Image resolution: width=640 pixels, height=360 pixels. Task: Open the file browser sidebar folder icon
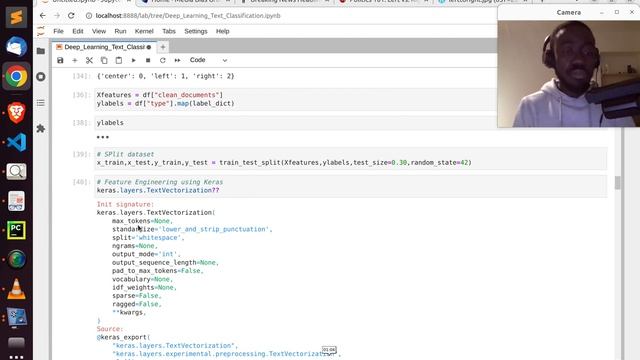pyautogui.click(x=41, y=51)
